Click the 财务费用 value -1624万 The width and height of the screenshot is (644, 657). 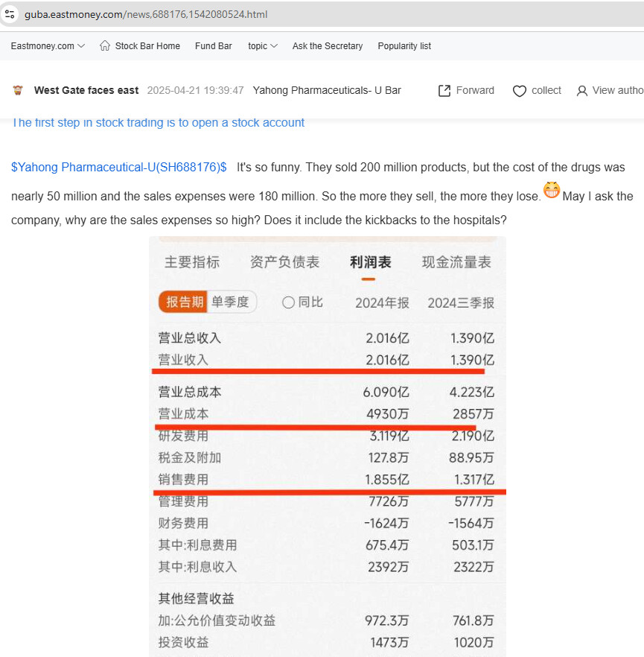tap(386, 523)
